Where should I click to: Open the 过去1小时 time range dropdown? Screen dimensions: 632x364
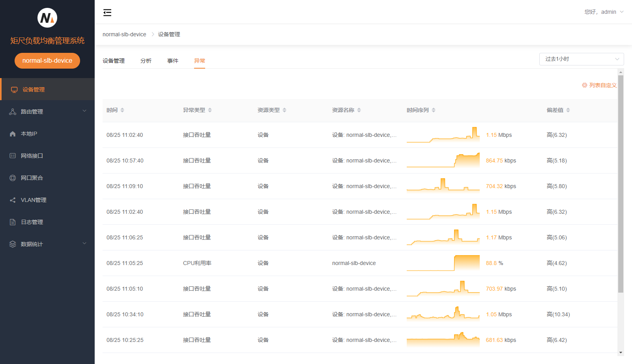(581, 59)
